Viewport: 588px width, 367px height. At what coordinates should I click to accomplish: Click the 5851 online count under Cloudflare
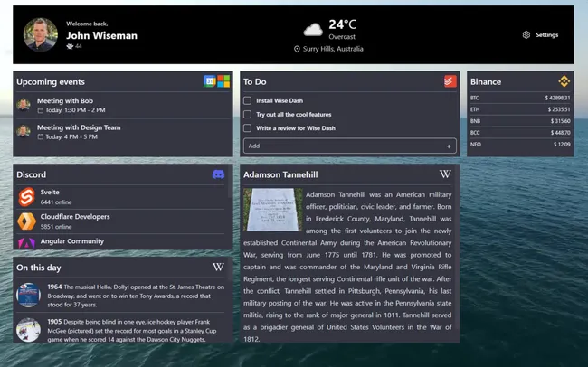coord(56,227)
